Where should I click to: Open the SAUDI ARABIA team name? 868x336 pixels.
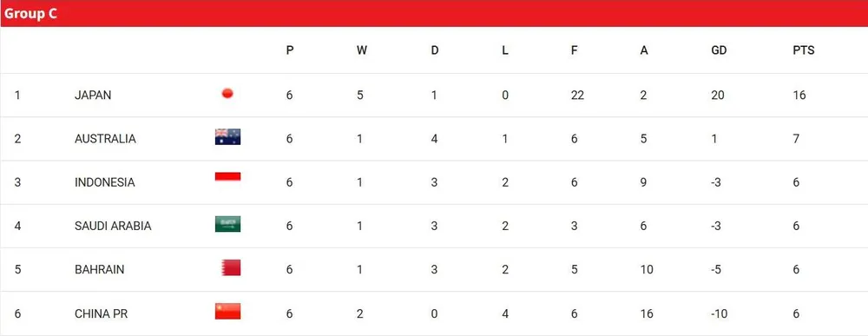point(113,226)
